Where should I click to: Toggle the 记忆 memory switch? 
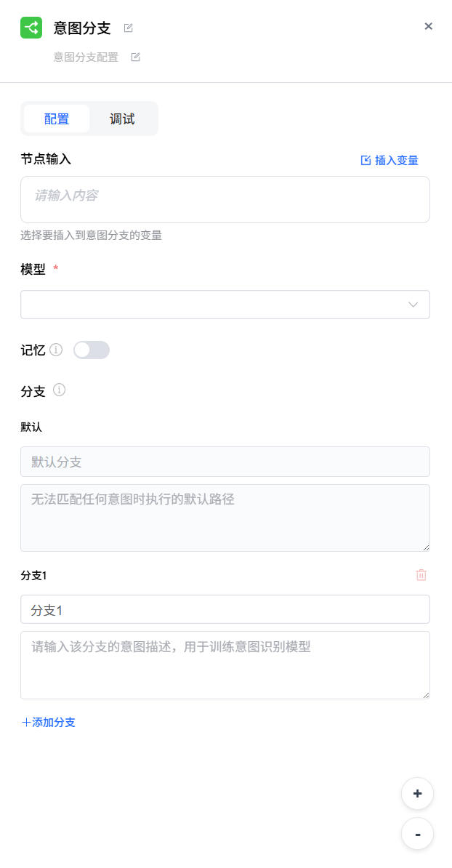[x=92, y=350]
